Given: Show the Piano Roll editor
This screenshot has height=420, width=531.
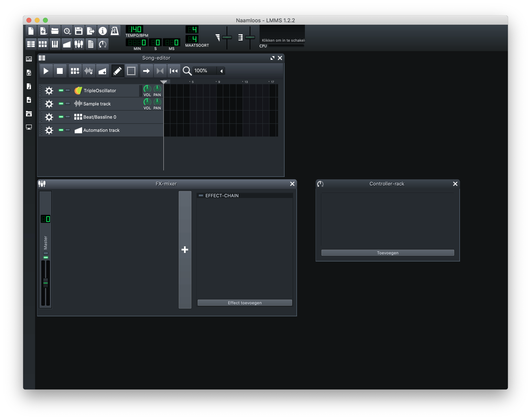Looking at the screenshot, I should [x=55, y=44].
